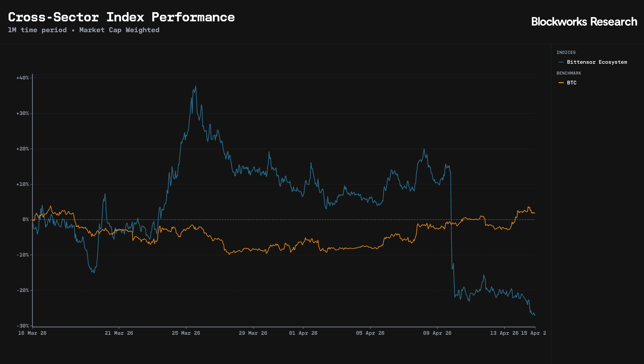Click the 21 Mar 26 x-axis label
The image size is (644, 364).
click(119, 333)
